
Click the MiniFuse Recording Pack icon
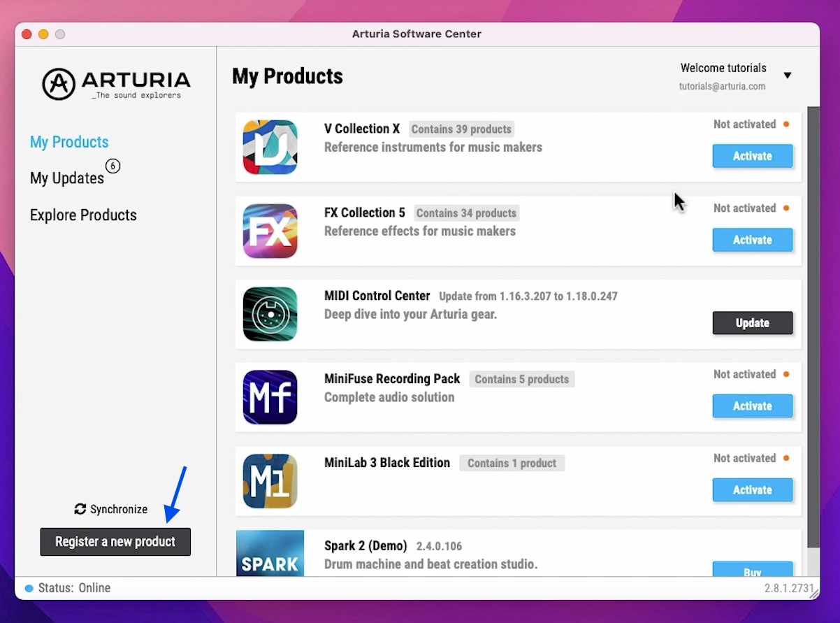tap(270, 397)
